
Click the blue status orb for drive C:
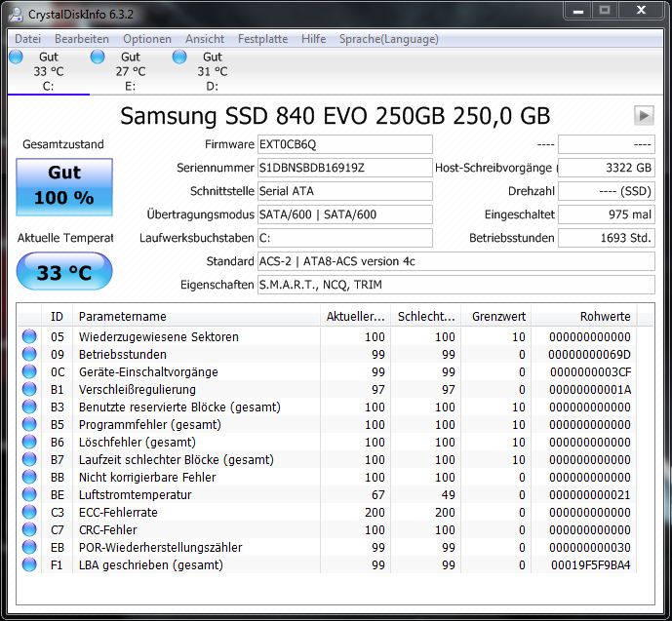16,57
